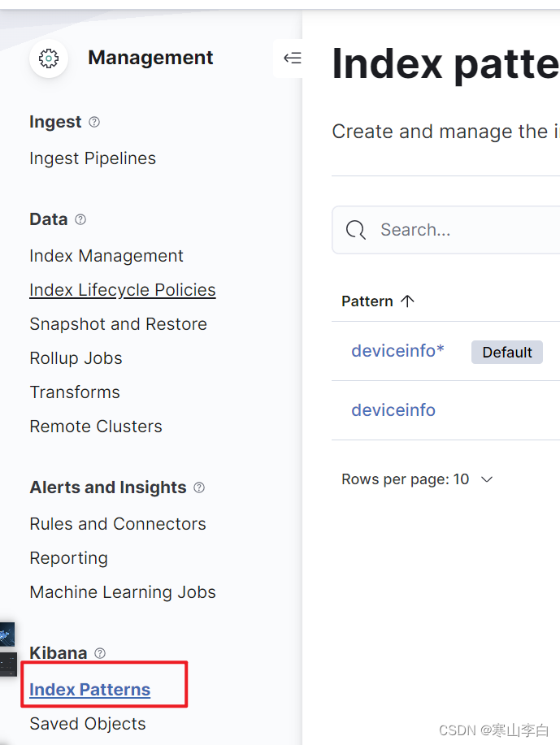Screen dimensions: 560x745
Task: Click the search magnifier icon
Action: [x=356, y=230]
